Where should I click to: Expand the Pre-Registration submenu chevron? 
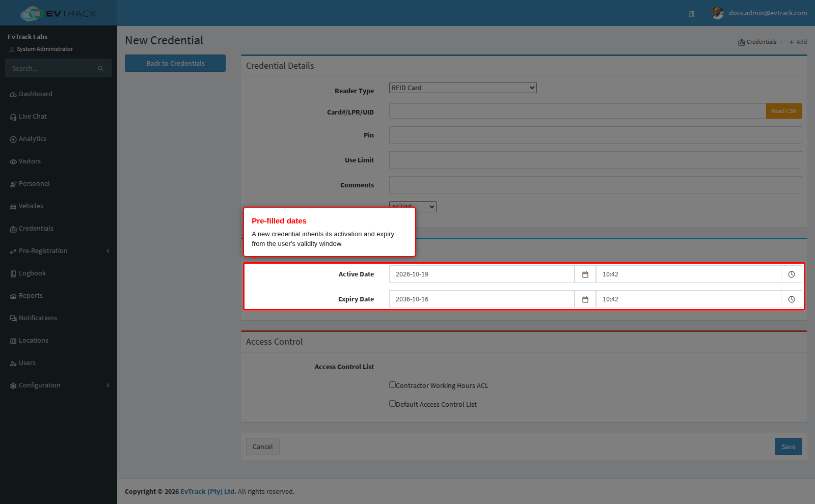coord(108,251)
